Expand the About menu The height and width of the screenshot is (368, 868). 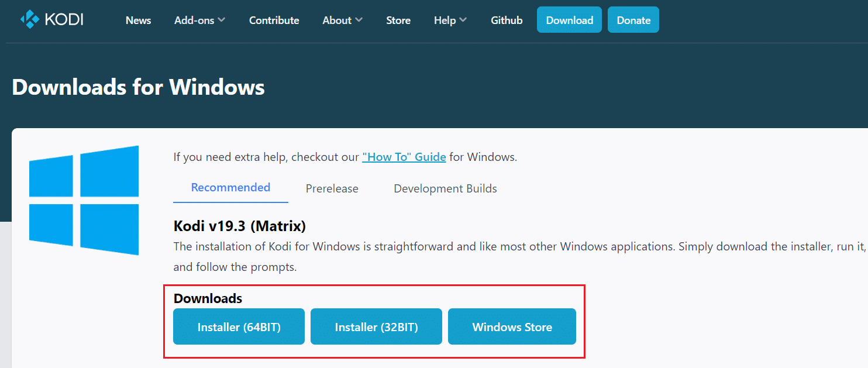pos(342,20)
